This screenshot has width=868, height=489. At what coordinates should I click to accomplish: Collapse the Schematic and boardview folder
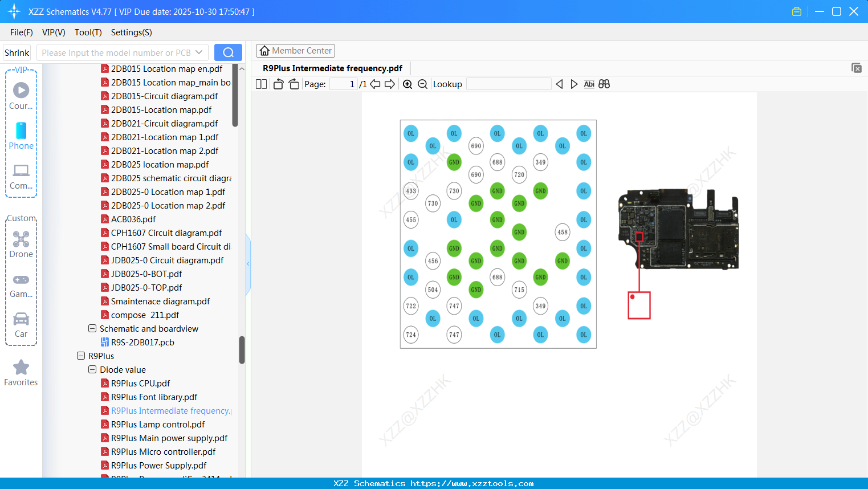coord(92,329)
